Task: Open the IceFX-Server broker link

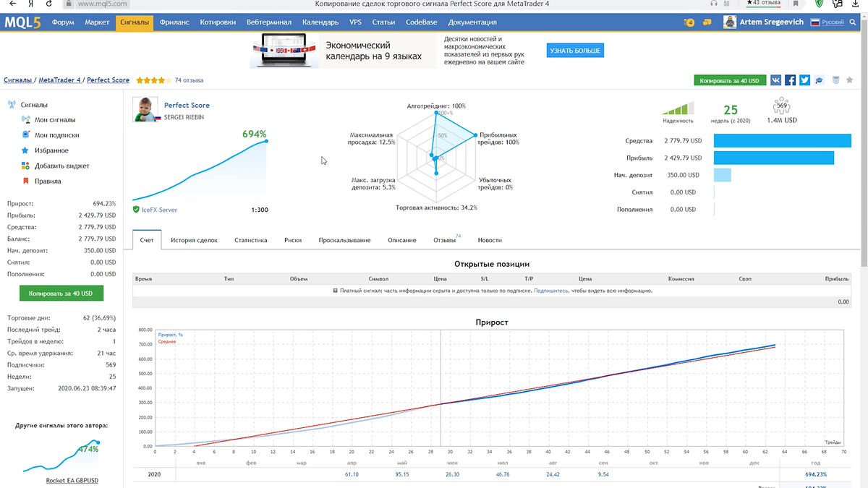Action: pos(159,210)
